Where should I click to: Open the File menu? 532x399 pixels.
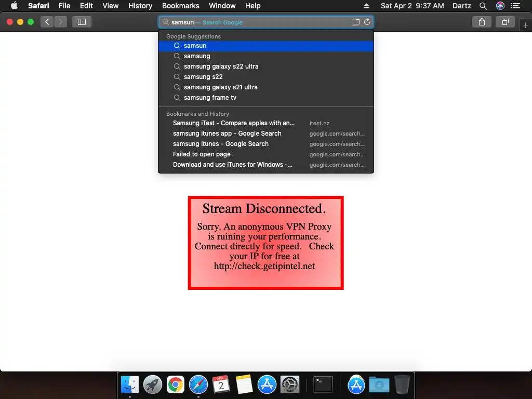pyautogui.click(x=64, y=6)
